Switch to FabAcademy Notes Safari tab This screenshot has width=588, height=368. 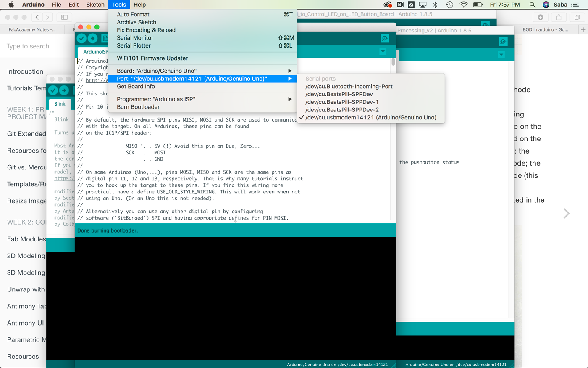pos(32,29)
